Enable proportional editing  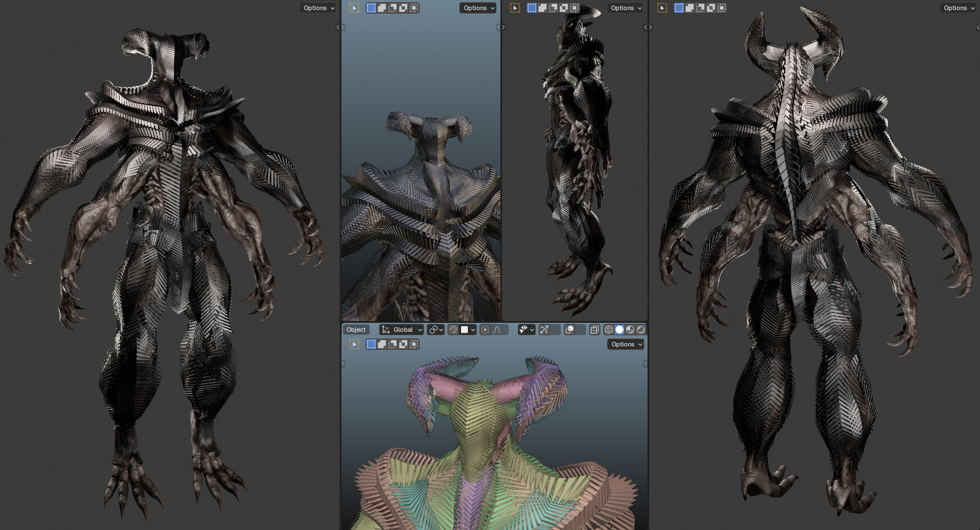486,330
